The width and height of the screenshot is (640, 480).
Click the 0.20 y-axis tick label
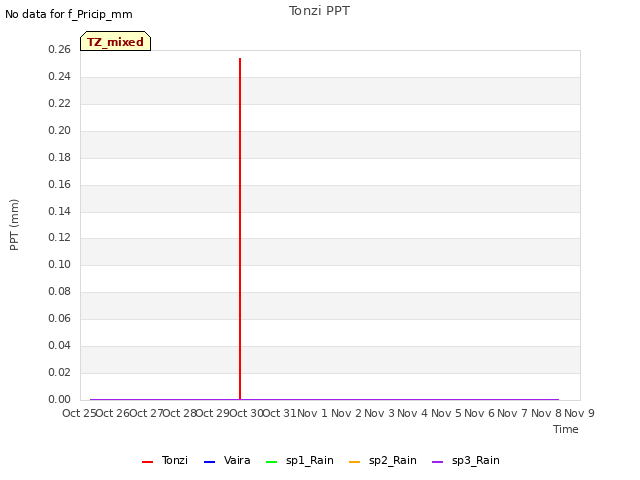[x=59, y=130]
